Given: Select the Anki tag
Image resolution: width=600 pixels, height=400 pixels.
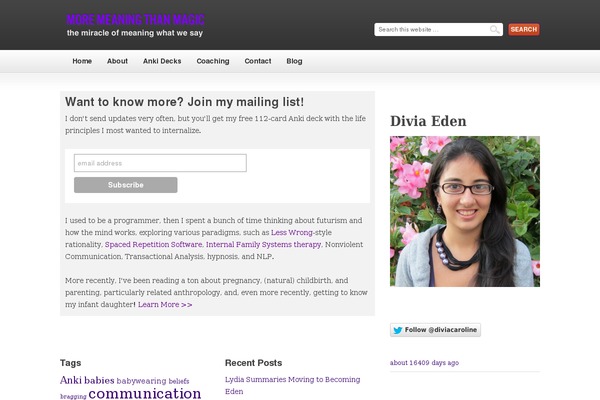Looking at the screenshot, I should click(71, 380).
